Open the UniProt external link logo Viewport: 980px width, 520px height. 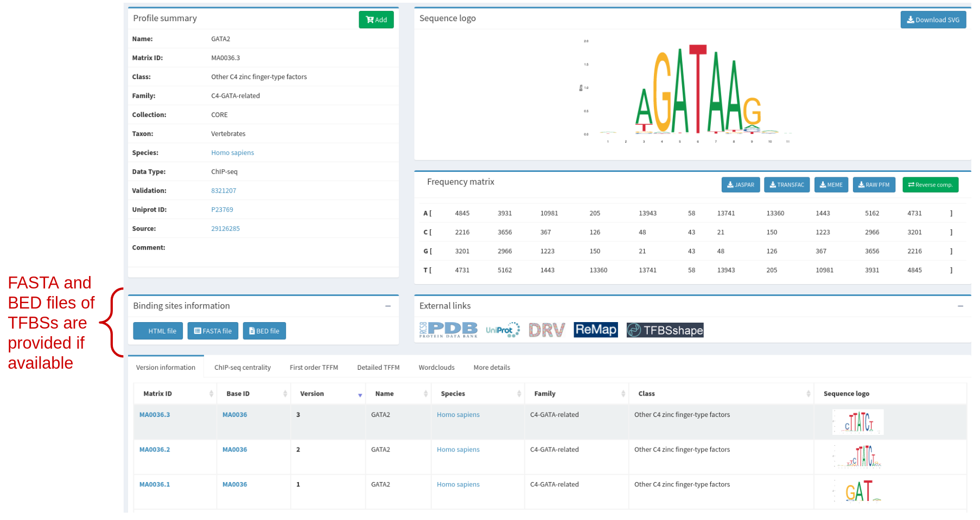pos(502,330)
